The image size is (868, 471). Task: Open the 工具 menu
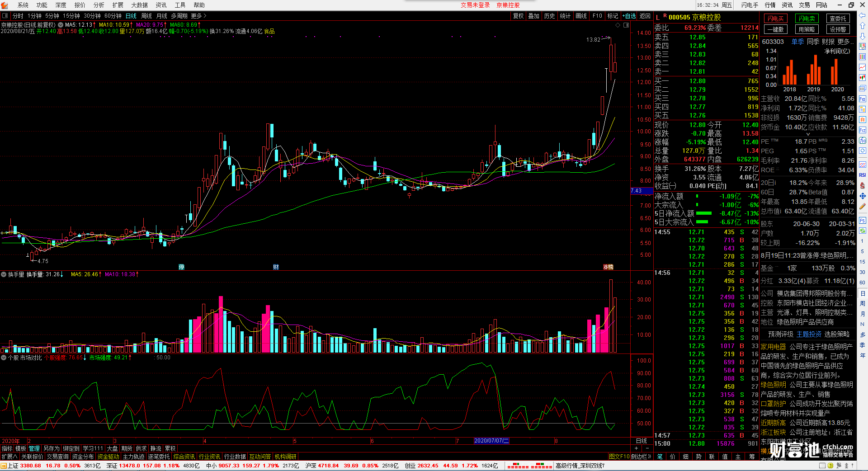180,5
